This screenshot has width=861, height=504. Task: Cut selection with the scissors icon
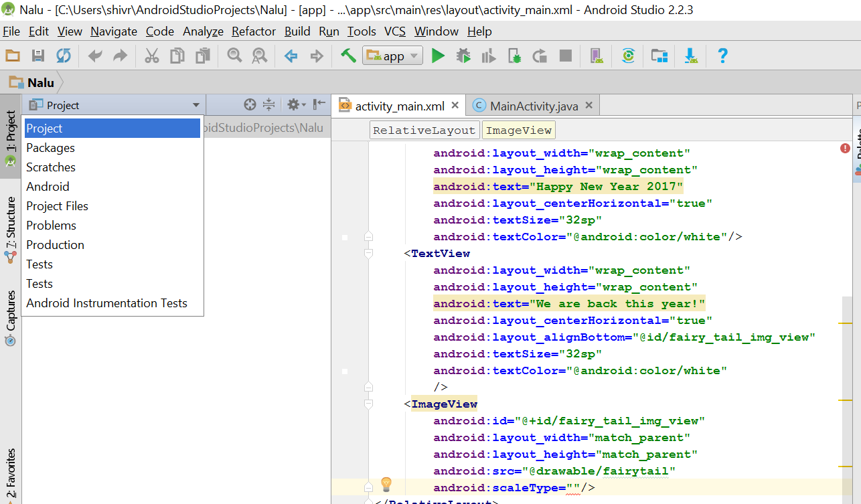[x=152, y=56]
